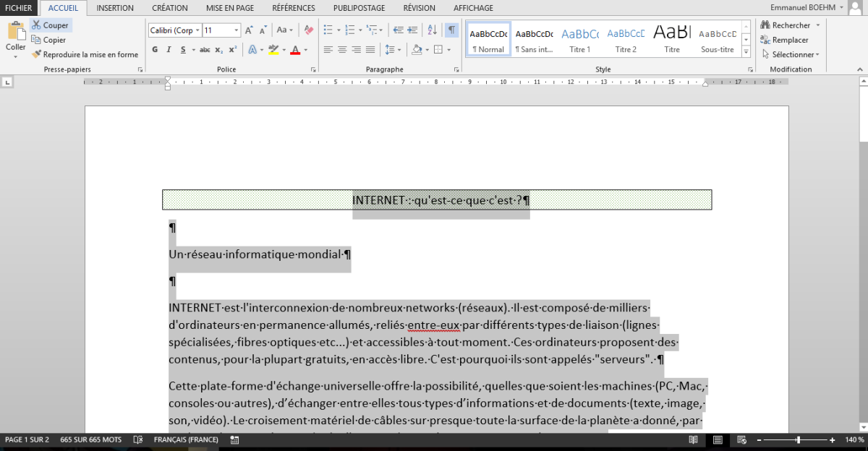Decrease paragraph indent
Viewport: 868px width, 451px height.
pos(399,30)
